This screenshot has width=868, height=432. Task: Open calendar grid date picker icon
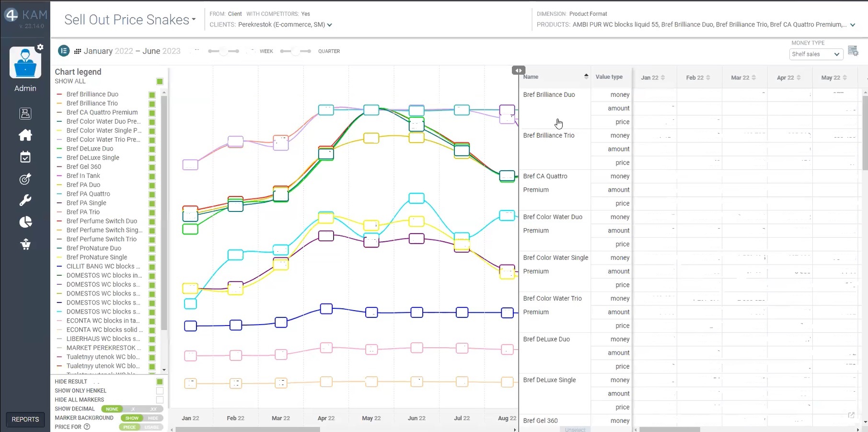(x=77, y=51)
